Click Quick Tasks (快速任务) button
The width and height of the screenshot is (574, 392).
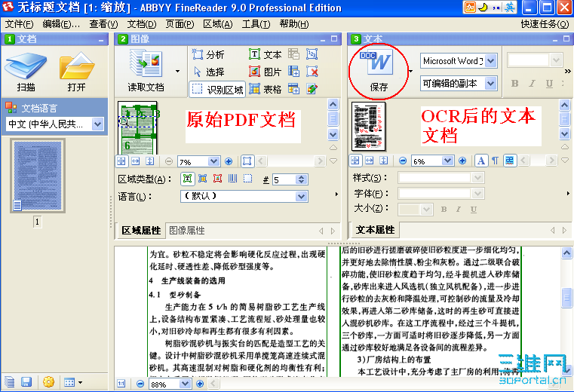pos(545,24)
